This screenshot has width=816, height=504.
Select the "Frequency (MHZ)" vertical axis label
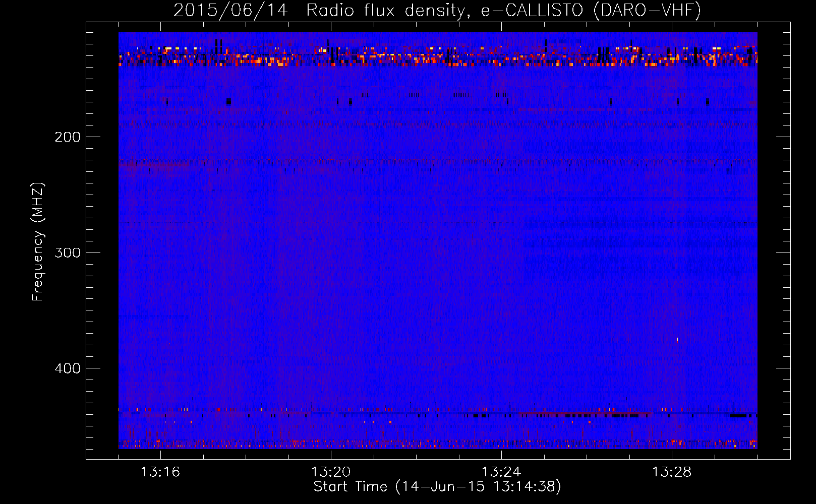coord(38,242)
